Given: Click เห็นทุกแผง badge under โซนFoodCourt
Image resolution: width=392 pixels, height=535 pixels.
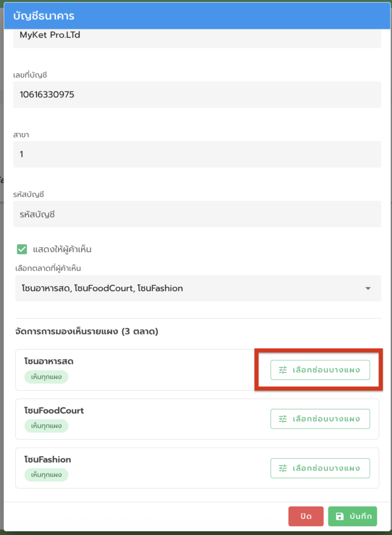Looking at the screenshot, I should point(46,426).
